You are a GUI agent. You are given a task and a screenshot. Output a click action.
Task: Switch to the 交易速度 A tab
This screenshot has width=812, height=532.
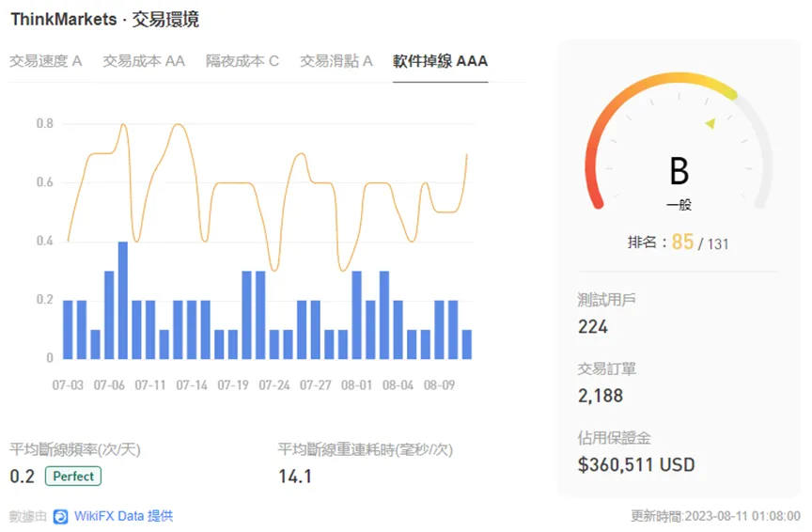[45, 61]
